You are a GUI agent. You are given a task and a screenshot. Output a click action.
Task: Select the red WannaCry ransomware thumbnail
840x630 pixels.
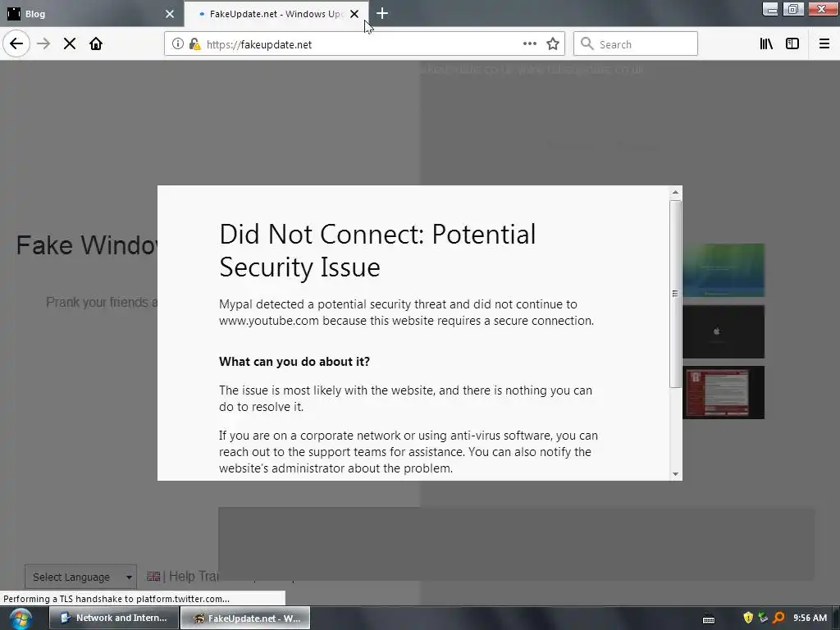click(724, 392)
